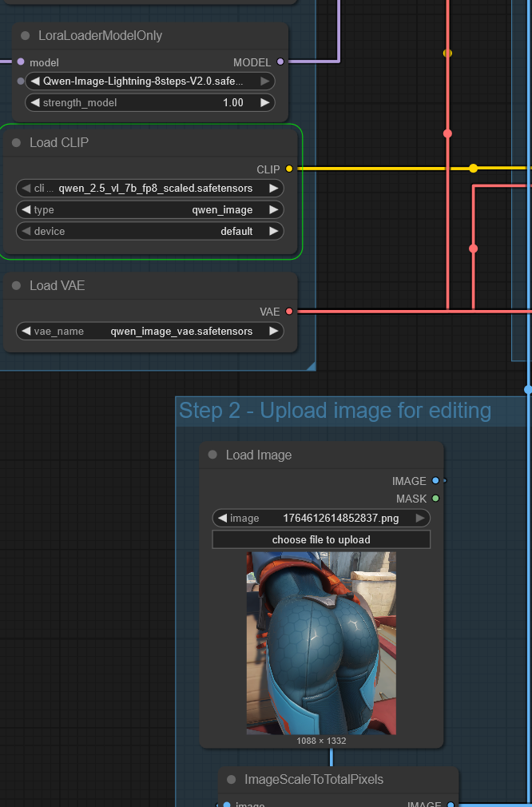Open the device default dropdown
The image size is (532, 807).
[x=149, y=231]
